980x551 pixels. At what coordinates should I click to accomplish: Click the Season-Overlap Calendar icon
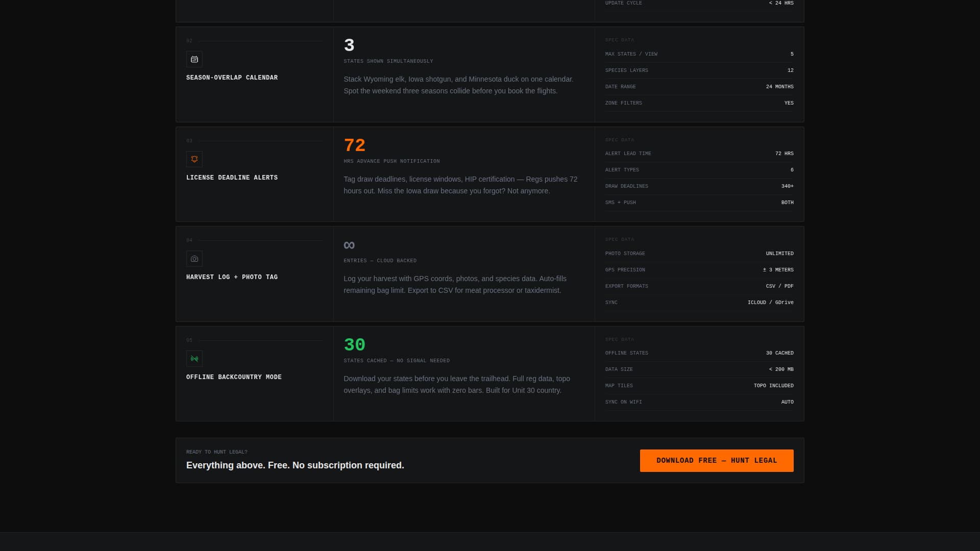click(194, 59)
